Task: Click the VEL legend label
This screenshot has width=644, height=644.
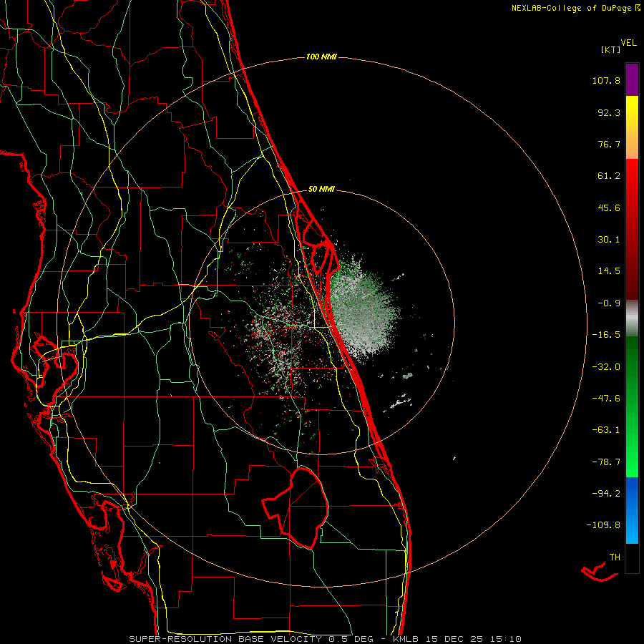Action: click(628, 43)
